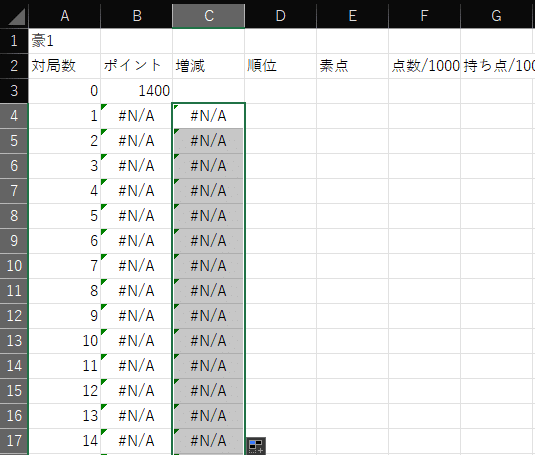Image resolution: width=535 pixels, height=455 pixels.
Task: Click cell A13 with value 10
Action: click(64, 341)
